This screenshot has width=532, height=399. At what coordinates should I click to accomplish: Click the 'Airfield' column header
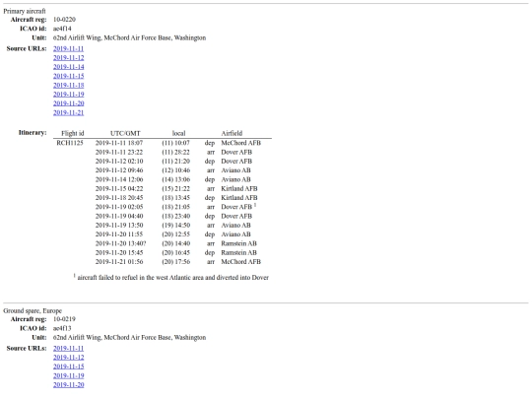coord(232,133)
